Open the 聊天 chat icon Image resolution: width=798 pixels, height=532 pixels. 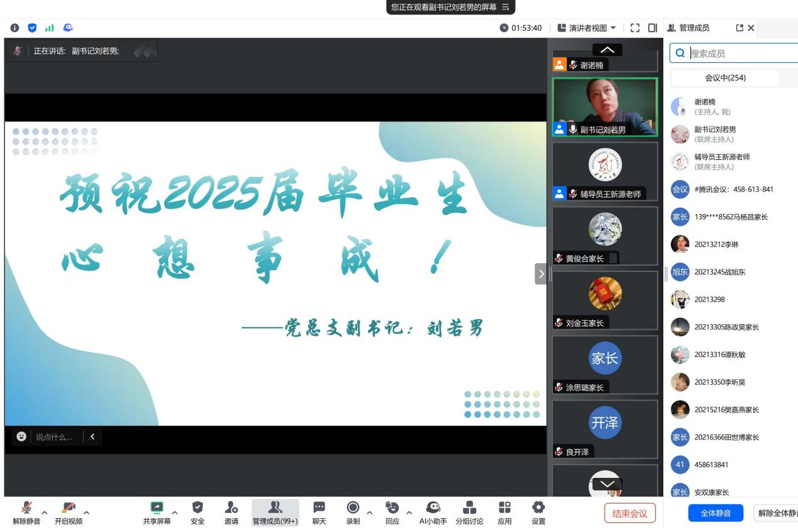pyautogui.click(x=319, y=512)
